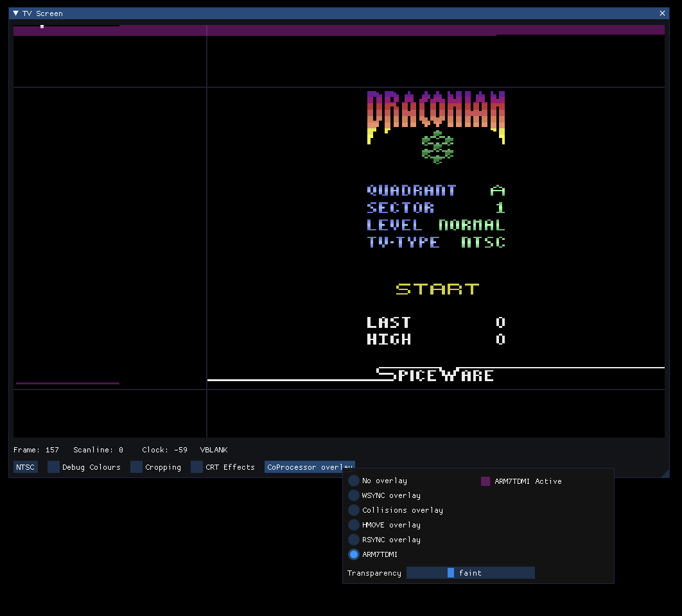Click the NTSC specification button
Image resolution: width=682 pixels, height=616 pixels.
coord(25,467)
